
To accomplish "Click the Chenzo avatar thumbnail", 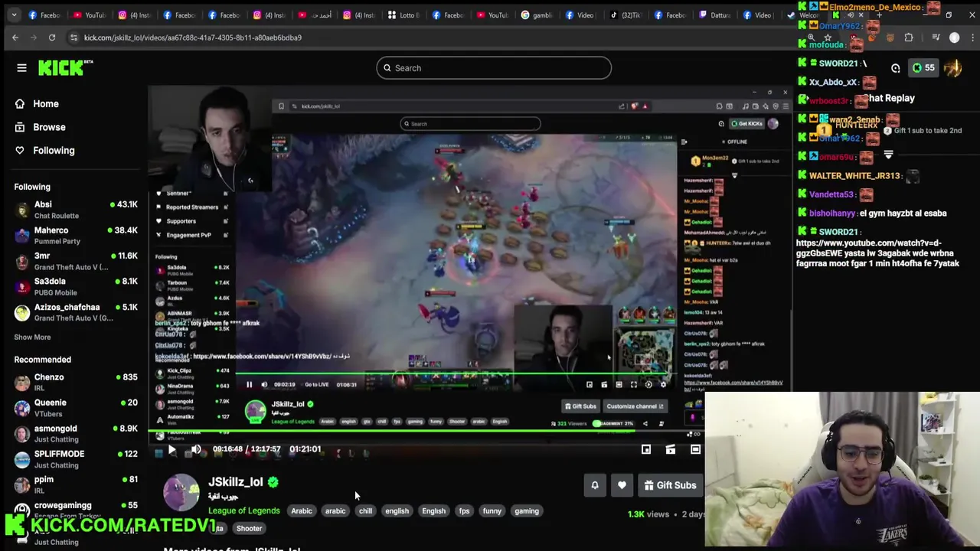I will 22,383.
